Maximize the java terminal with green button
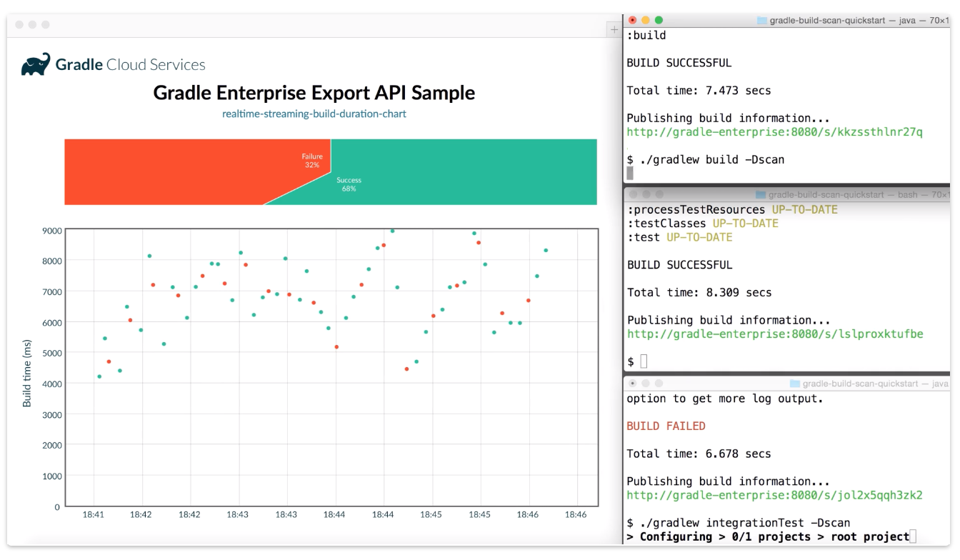The width and height of the screenshot is (960, 560). [659, 21]
